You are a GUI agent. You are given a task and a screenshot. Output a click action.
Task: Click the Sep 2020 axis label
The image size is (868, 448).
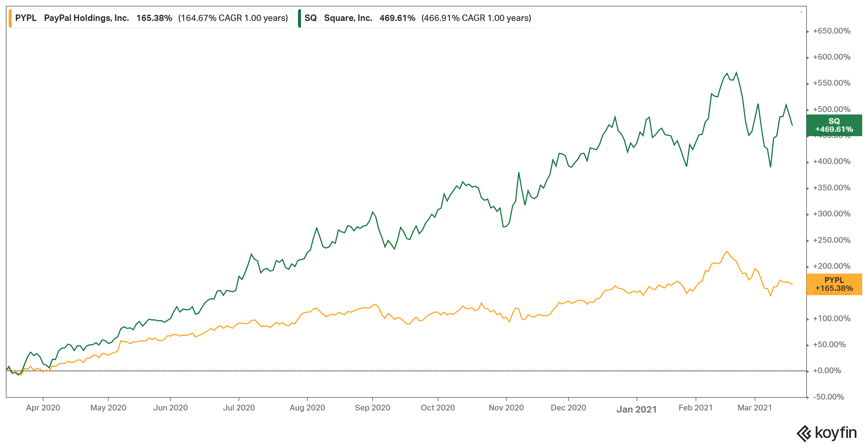pos(372,408)
